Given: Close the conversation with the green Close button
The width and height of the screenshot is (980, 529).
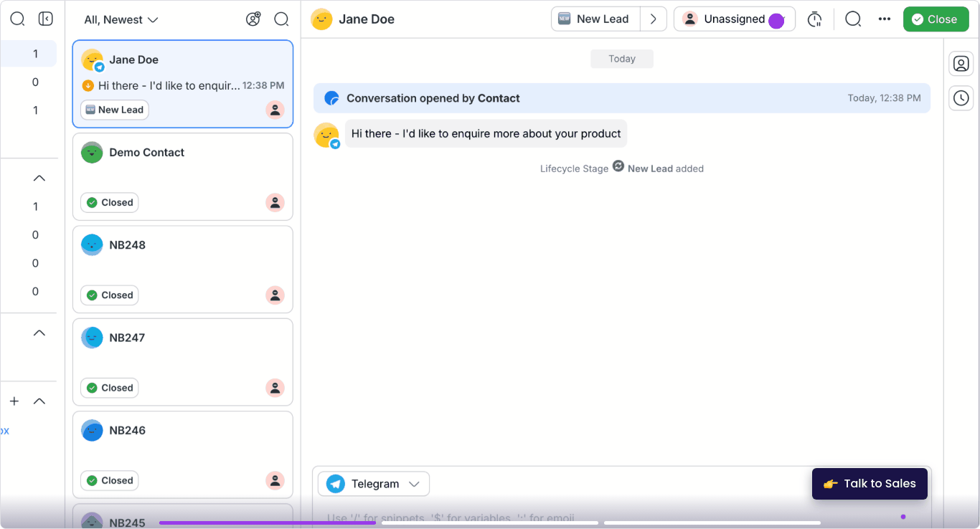Looking at the screenshot, I should pos(936,19).
